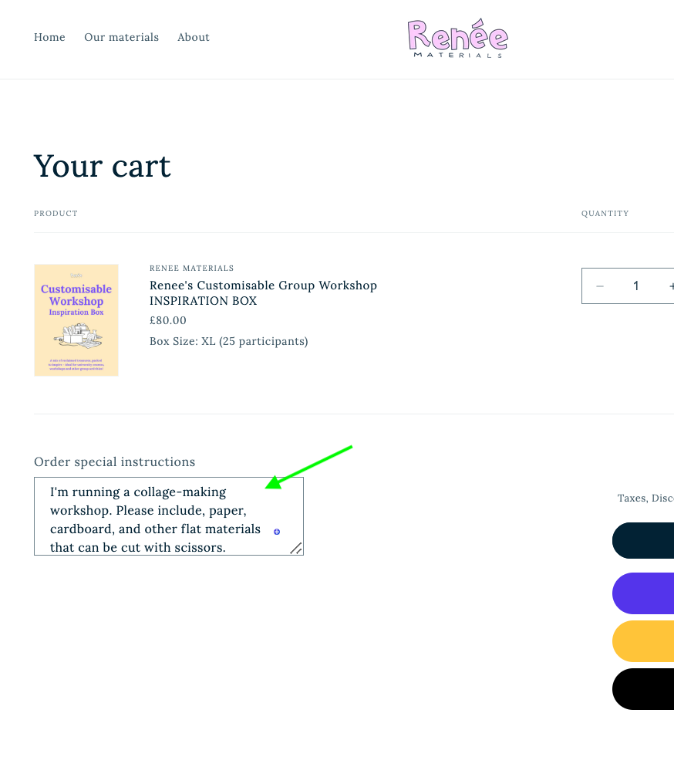Screen dimensions: 674x784
Task: Click the Your cart heading
Action: (102, 167)
